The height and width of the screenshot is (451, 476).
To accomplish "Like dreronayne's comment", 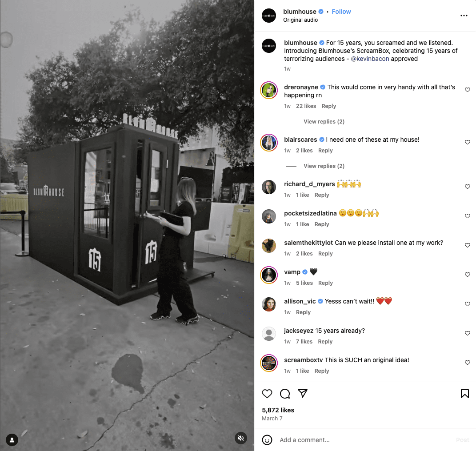I will pos(468,90).
